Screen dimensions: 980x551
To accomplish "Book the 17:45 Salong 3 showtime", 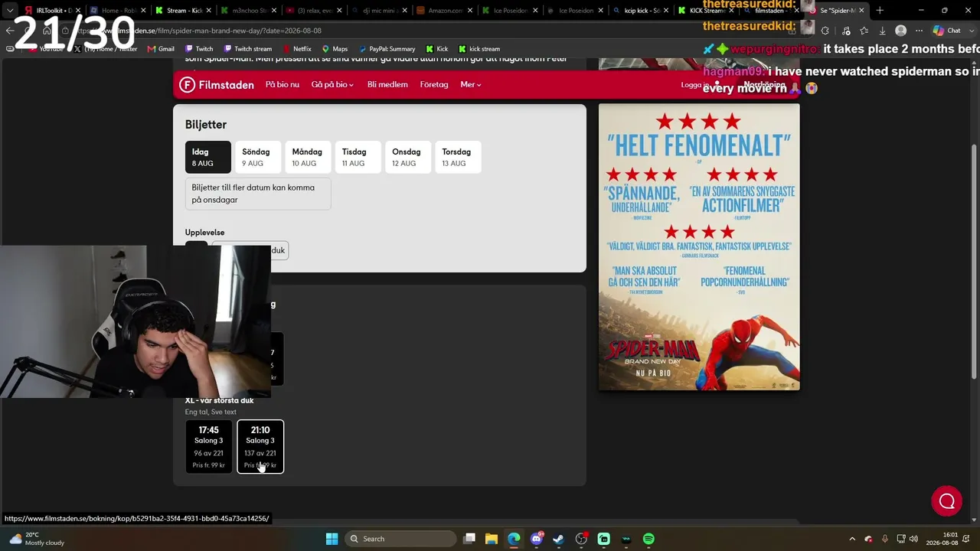I will (x=209, y=447).
